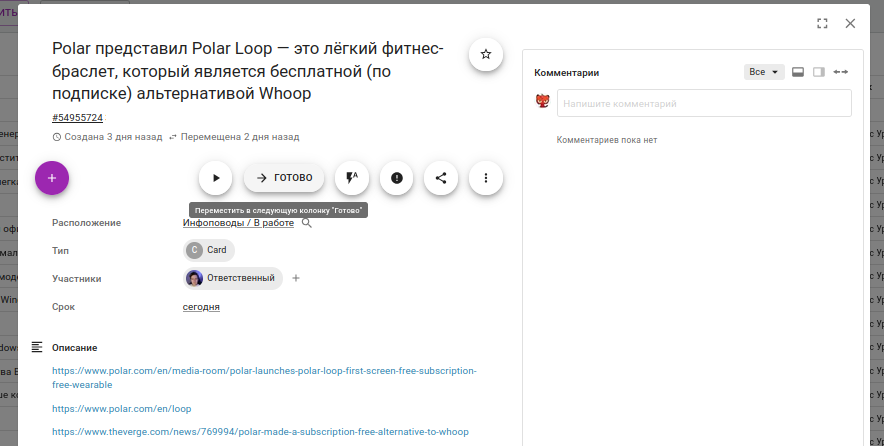Start the timer with play button
884x446 pixels.
point(215,178)
